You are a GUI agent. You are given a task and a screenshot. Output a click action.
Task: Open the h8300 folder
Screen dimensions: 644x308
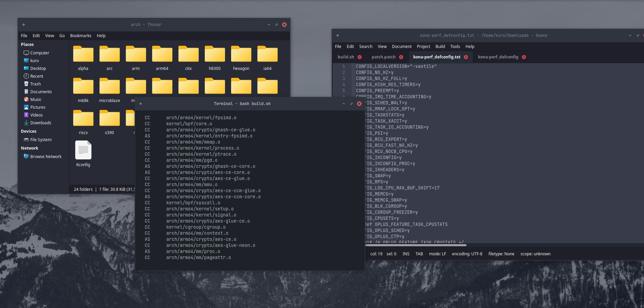click(215, 54)
